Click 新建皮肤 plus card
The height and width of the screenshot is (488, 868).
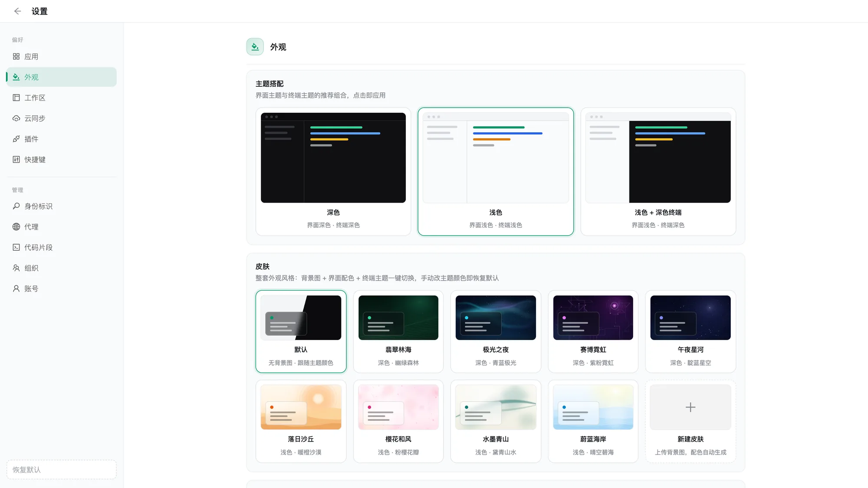[690, 421]
